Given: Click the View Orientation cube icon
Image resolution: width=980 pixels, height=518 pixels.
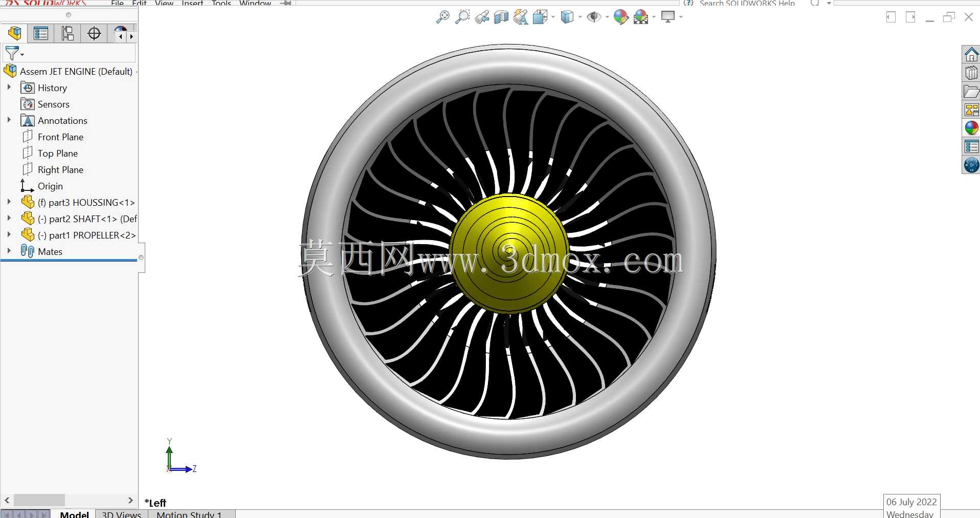Looking at the screenshot, I should [x=540, y=17].
